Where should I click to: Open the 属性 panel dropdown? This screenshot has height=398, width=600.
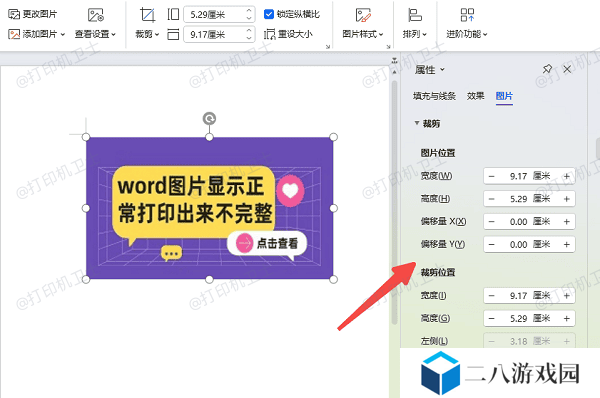(442, 70)
